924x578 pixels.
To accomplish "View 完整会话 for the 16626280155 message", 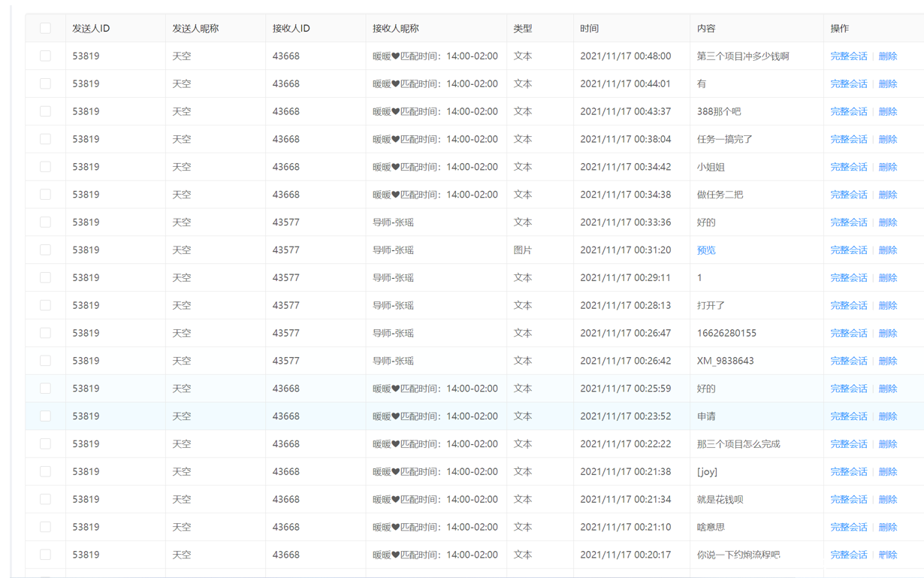I will [x=848, y=333].
